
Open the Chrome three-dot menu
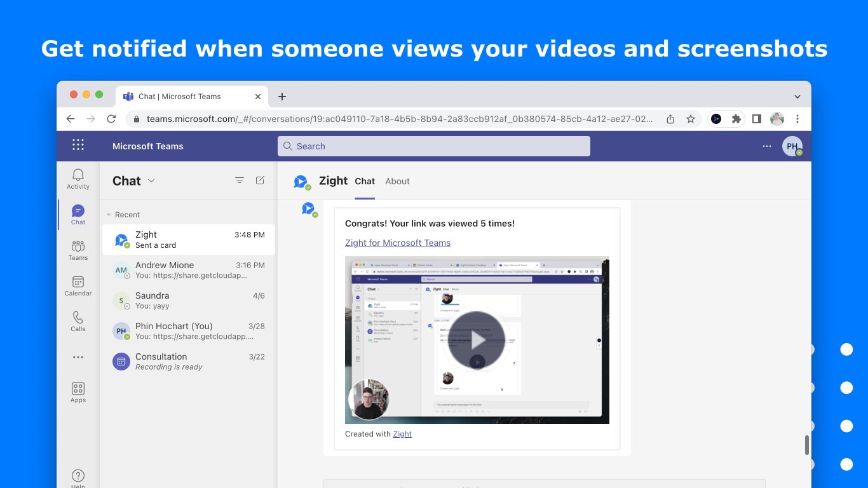tap(797, 119)
